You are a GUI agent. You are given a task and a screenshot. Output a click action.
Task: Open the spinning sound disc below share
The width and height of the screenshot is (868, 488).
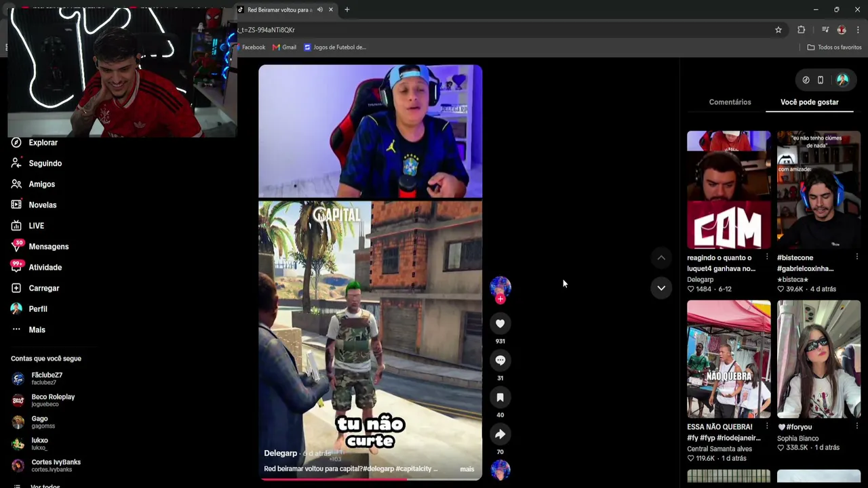point(500,470)
